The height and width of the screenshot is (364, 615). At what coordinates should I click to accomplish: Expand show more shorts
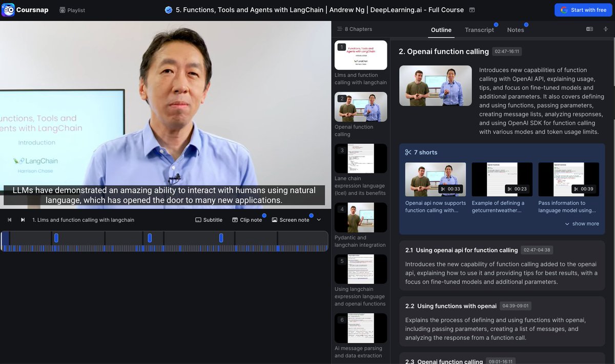pyautogui.click(x=582, y=224)
